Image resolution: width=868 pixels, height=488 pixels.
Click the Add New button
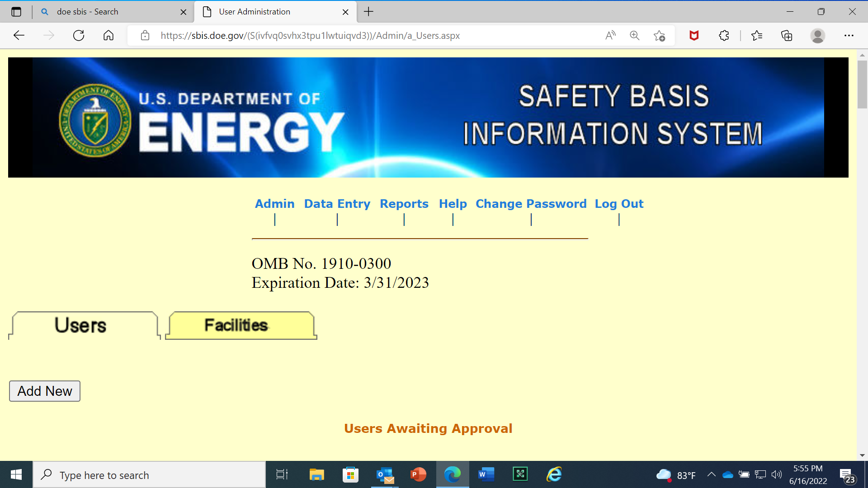pyautogui.click(x=45, y=391)
